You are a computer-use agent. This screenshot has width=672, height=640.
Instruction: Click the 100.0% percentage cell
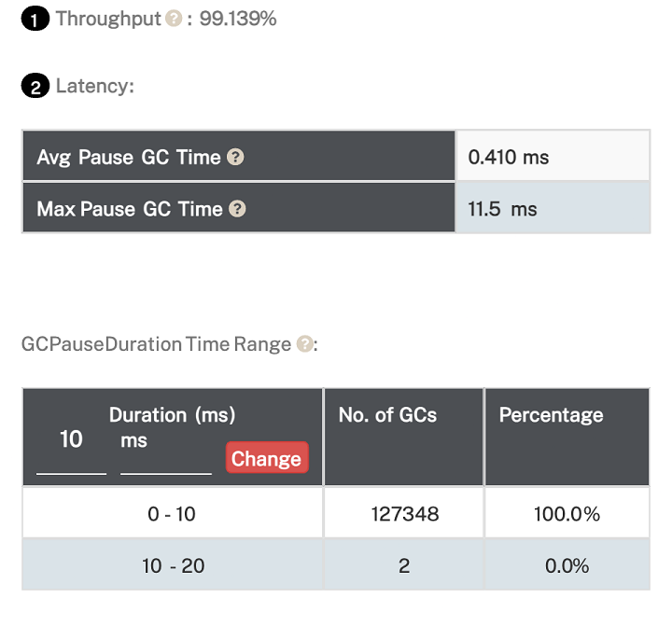click(x=567, y=514)
